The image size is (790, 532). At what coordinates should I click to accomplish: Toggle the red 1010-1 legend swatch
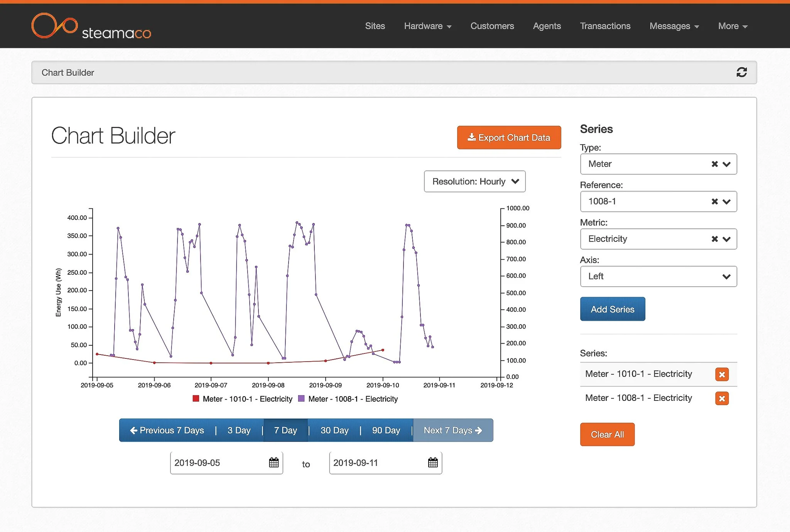[196, 399]
